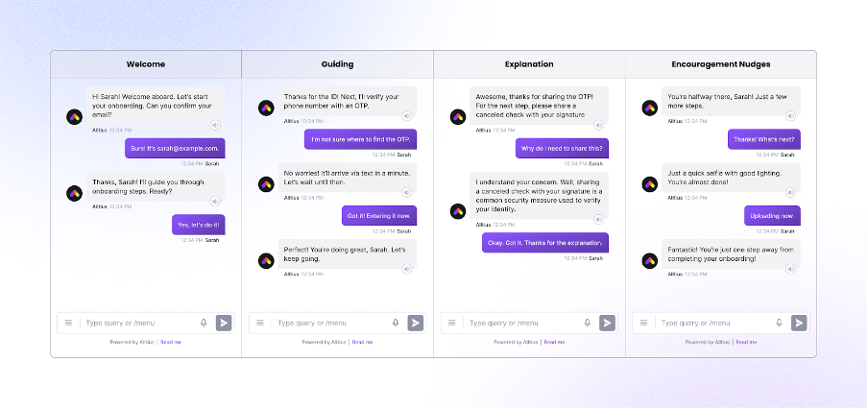The height and width of the screenshot is (409, 868).
Task: Play audio for 'No worries!' message
Action: point(407,193)
